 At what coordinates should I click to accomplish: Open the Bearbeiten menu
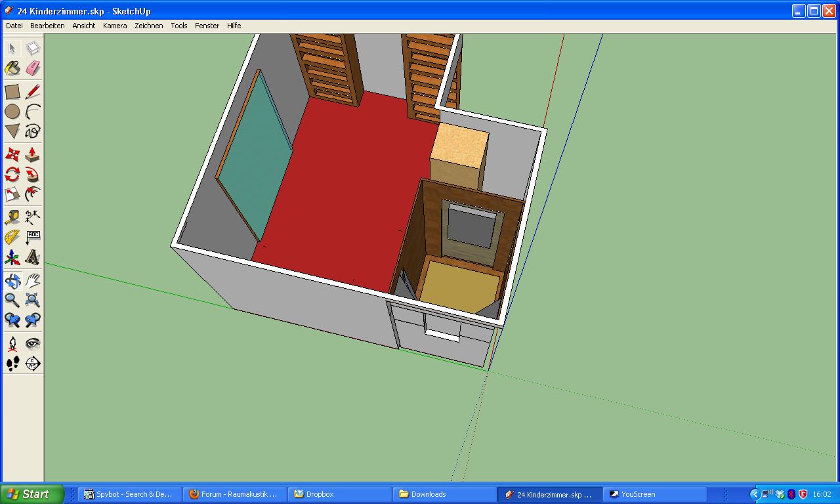(x=47, y=26)
